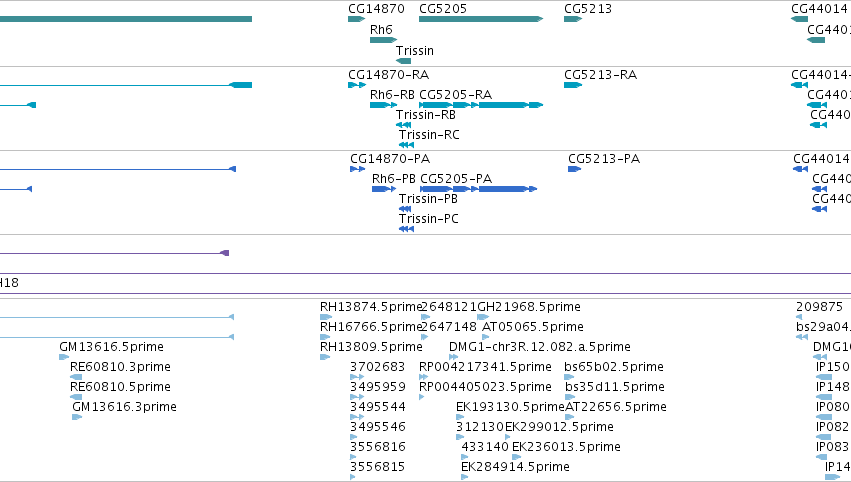Click the 3495959 feature label
The width and height of the screenshot is (851, 482).
click(x=378, y=388)
